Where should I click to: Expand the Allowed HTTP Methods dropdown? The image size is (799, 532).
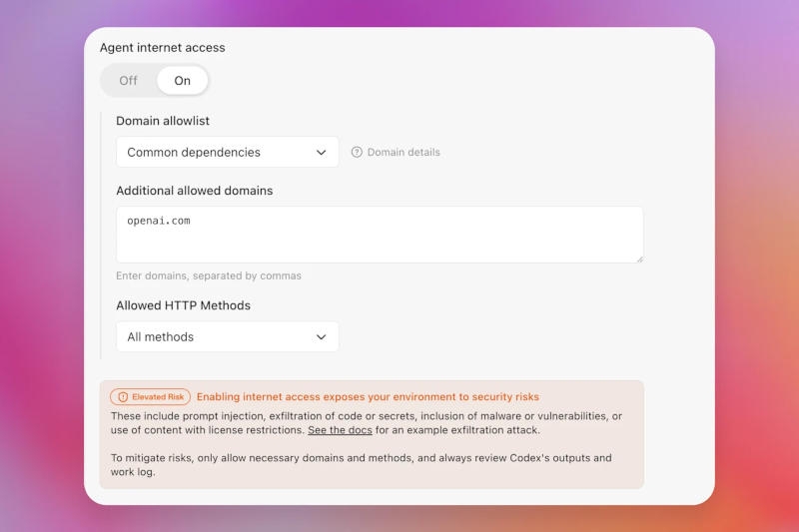[x=228, y=337]
